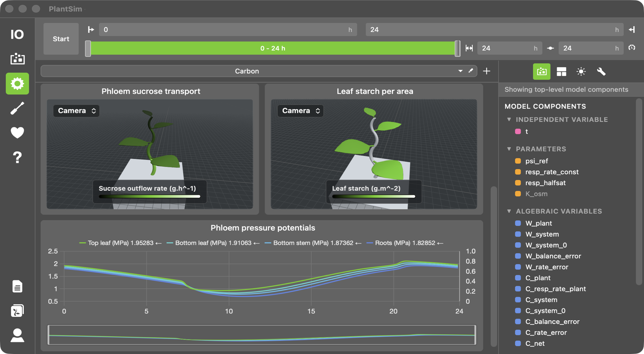Switch to model components panel tab
This screenshot has width=644, height=354.
click(542, 72)
